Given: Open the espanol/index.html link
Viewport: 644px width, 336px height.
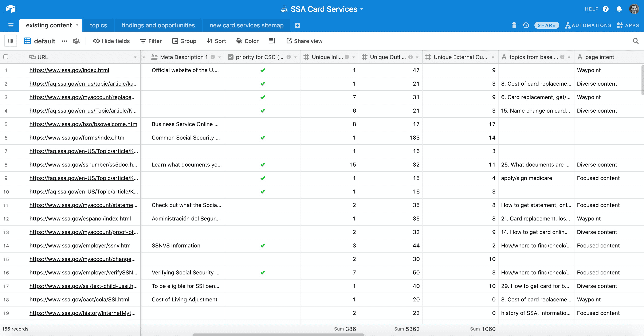Looking at the screenshot, I should 80,219.
